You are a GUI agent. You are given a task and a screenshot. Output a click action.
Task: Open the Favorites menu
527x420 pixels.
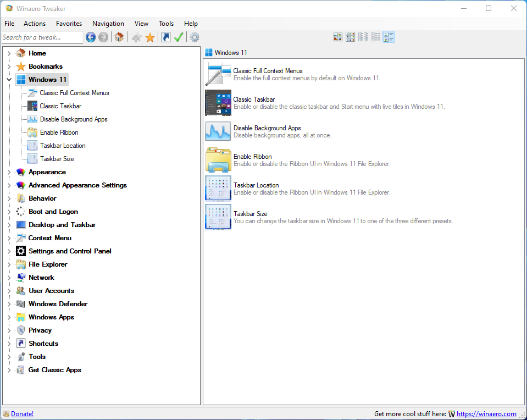[x=69, y=24]
